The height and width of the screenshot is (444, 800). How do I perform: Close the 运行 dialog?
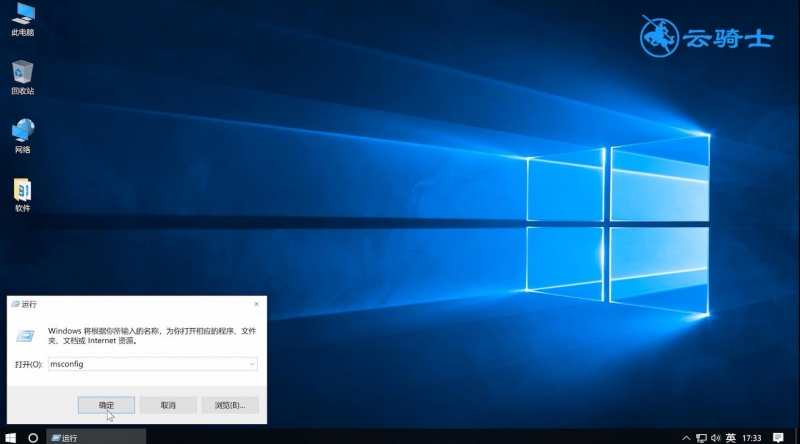click(256, 304)
